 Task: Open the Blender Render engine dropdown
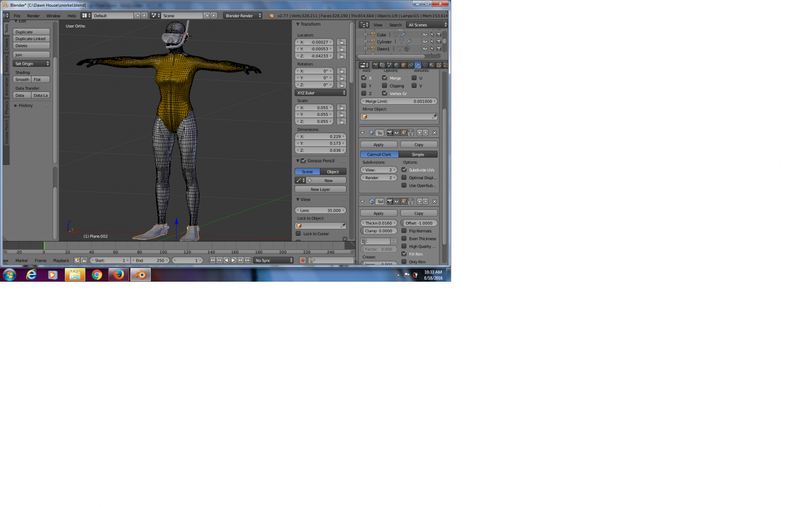pos(243,16)
